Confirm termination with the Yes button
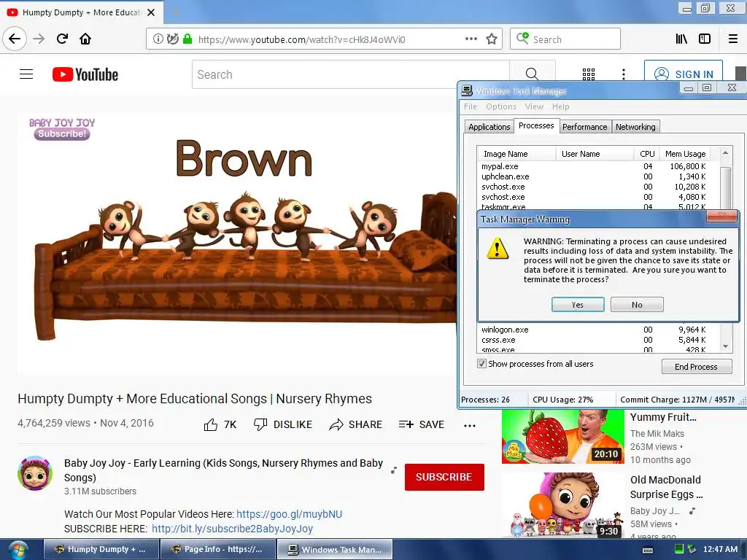The image size is (747, 560). point(578,305)
